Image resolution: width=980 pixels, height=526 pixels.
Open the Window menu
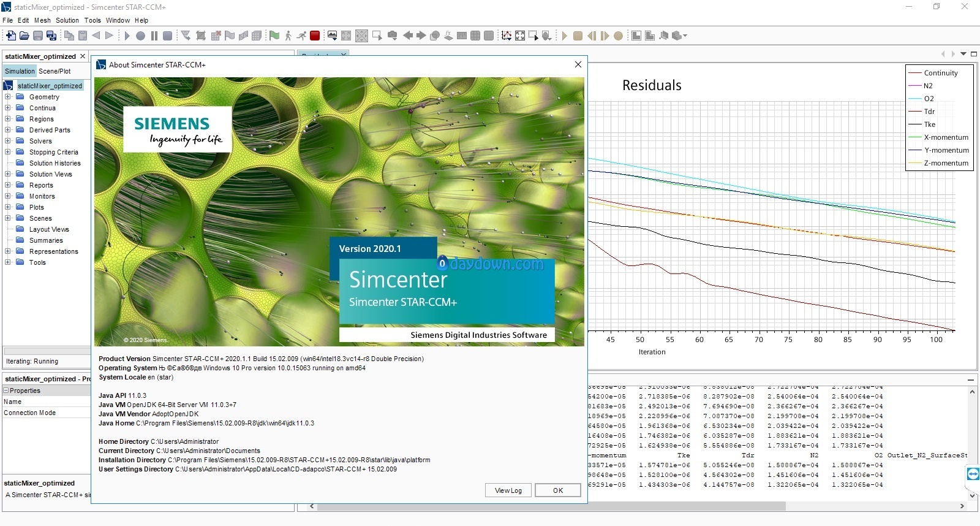coord(118,20)
